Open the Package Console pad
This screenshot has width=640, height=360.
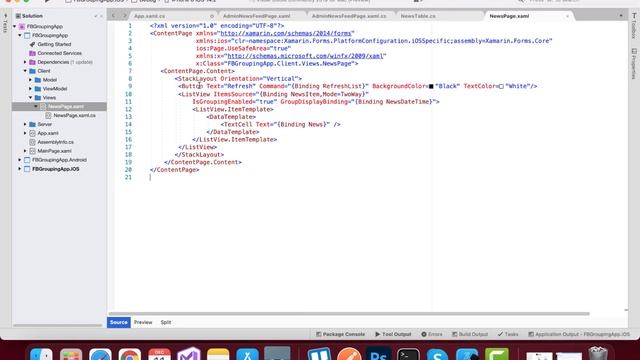pyautogui.click(x=340, y=334)
